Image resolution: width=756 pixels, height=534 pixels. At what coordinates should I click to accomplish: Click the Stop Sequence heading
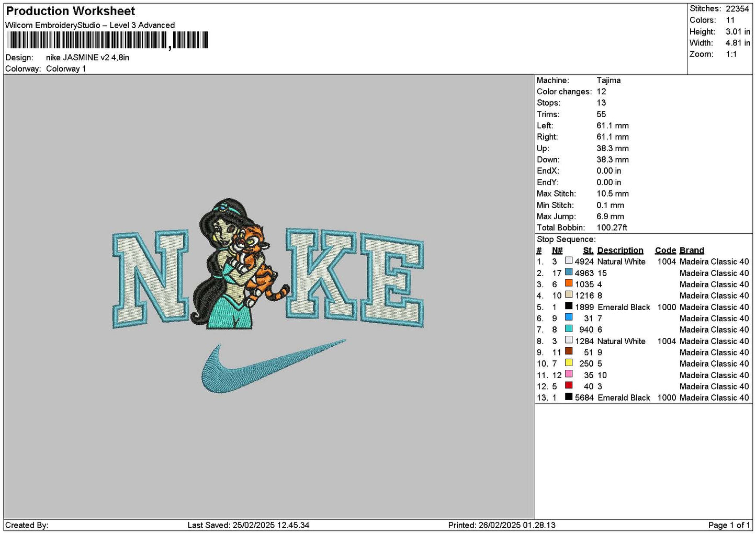(566, 240)
